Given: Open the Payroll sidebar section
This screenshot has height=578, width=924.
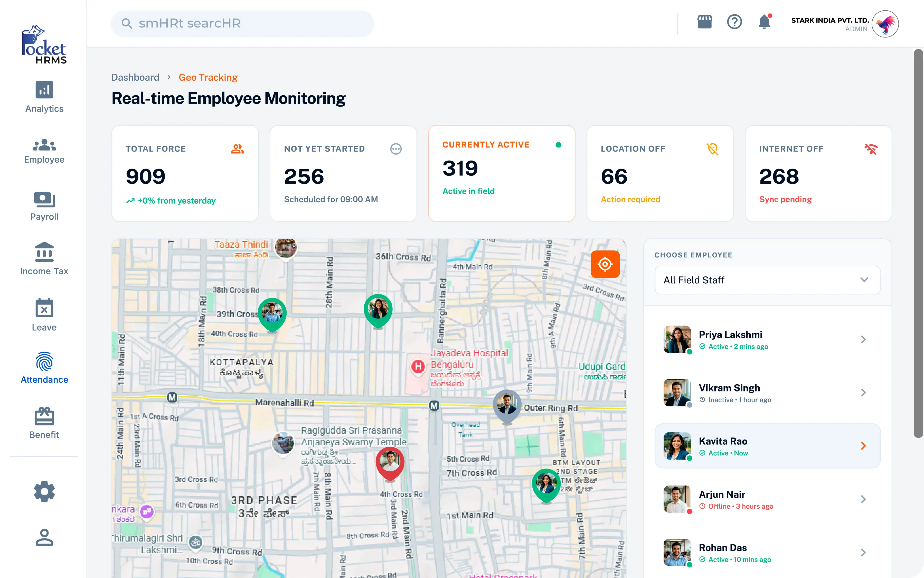Looking at the screenshot, I should pos(44,207).
